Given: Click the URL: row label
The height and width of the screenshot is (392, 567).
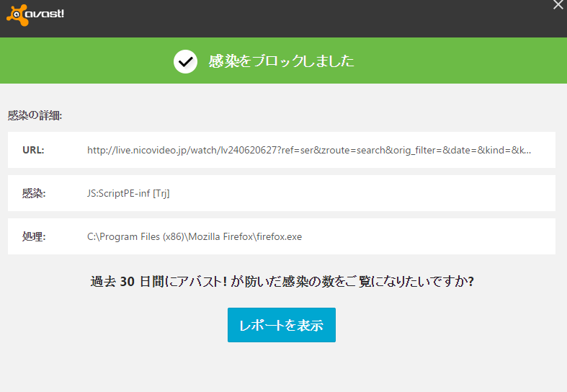Looking at the screenshot, I should (x=33, y=150).
